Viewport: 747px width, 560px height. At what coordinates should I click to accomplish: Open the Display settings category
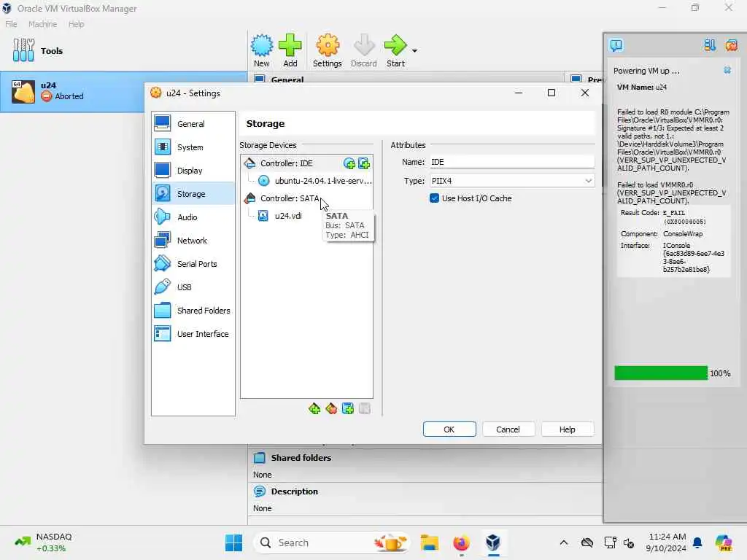(193, 171)
